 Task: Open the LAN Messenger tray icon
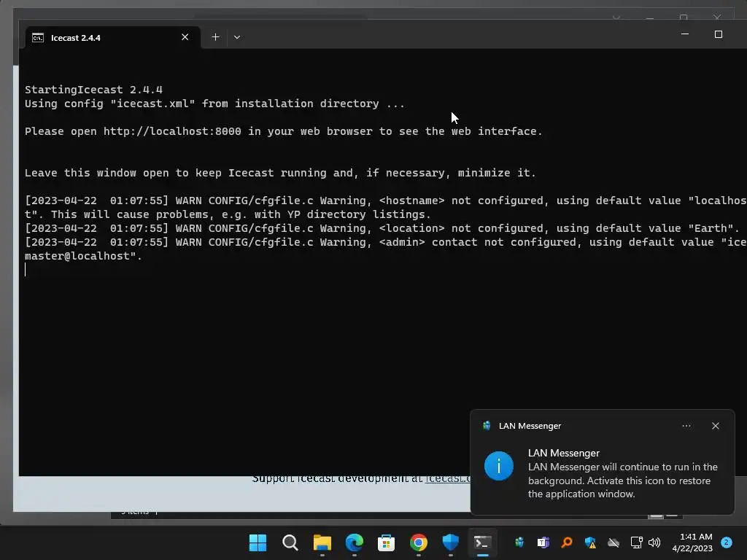[x=519, y=542]
